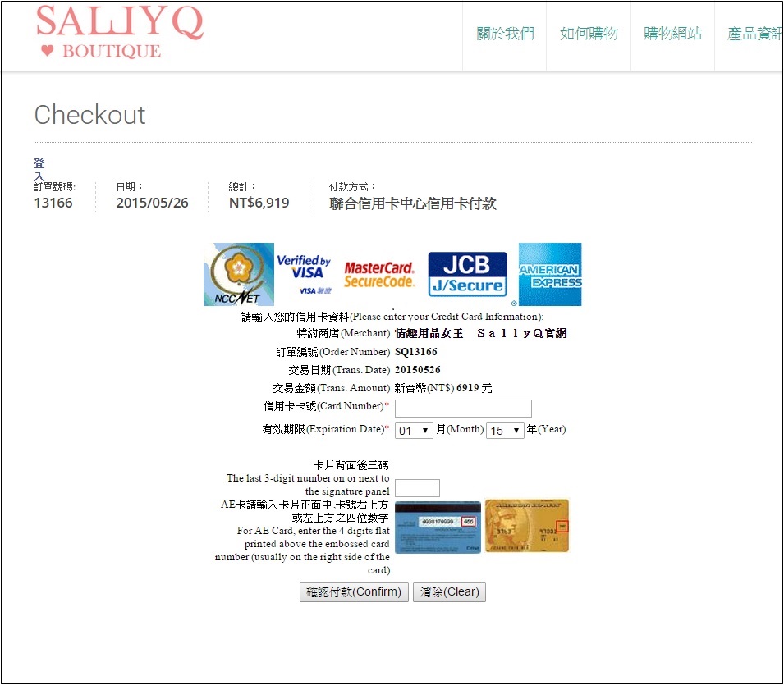Click the 信用卡卡號 (Card Number) label

326,406
